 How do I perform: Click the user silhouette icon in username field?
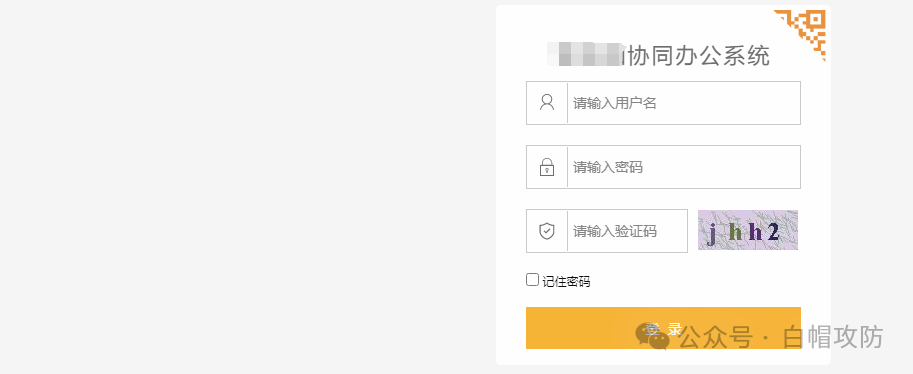(x=547, y=103)
